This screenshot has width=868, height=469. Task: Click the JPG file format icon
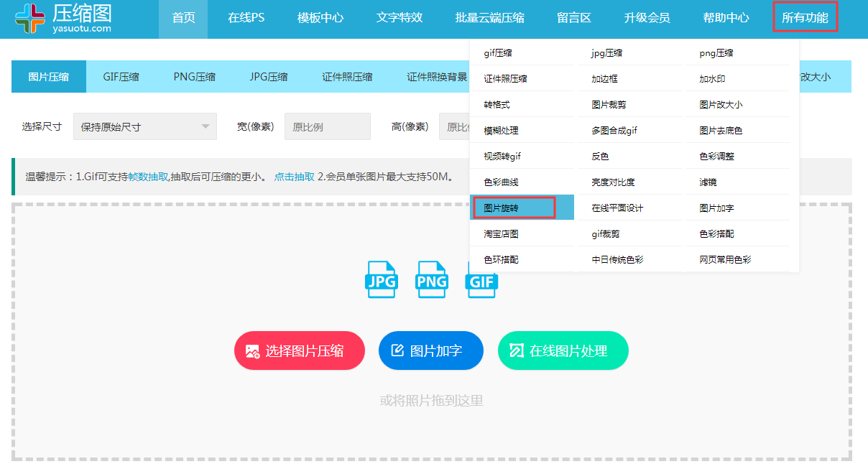[x=382, y=279]
